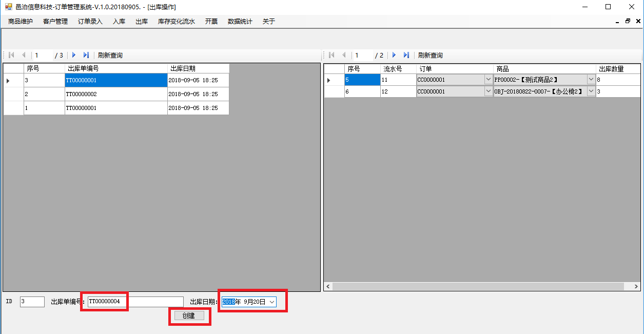This screenshot has height=334, width=644.
Task: Open the 订单录入 menu
Action: 90,21
